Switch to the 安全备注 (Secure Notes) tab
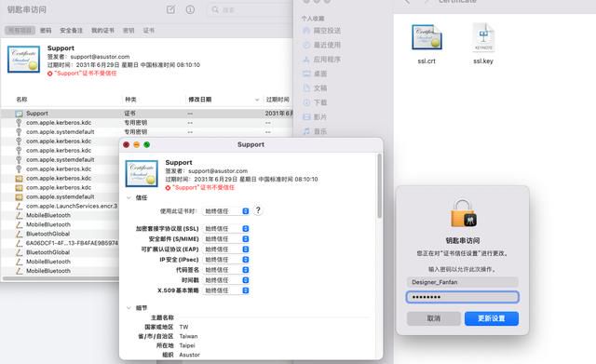Image resolution: width=596 pixels, height=364 pixels. click(x=71, y=31)
